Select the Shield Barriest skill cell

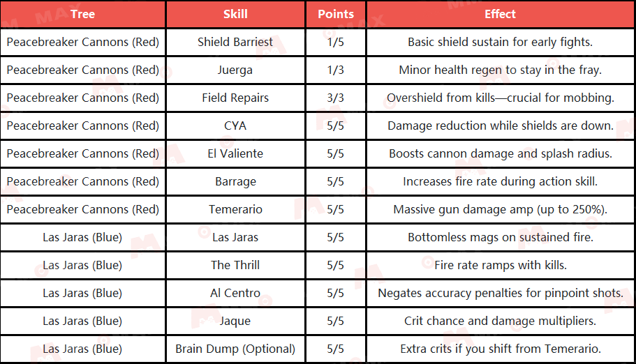(x=235, y=42)
